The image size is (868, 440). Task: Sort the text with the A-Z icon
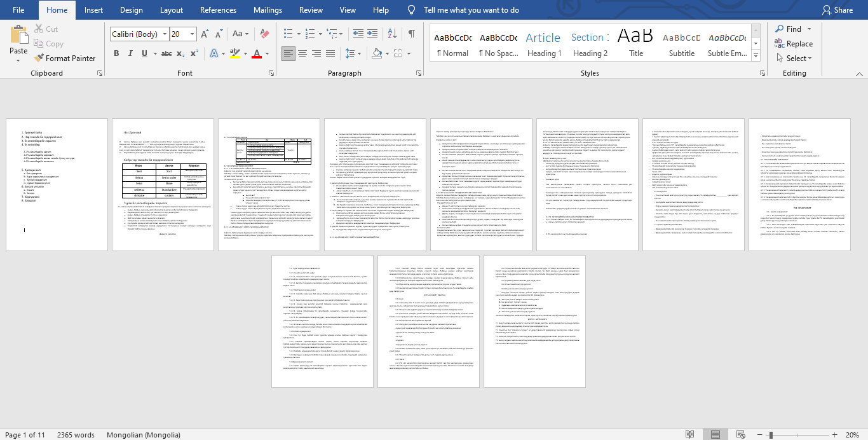coord(392,34)
